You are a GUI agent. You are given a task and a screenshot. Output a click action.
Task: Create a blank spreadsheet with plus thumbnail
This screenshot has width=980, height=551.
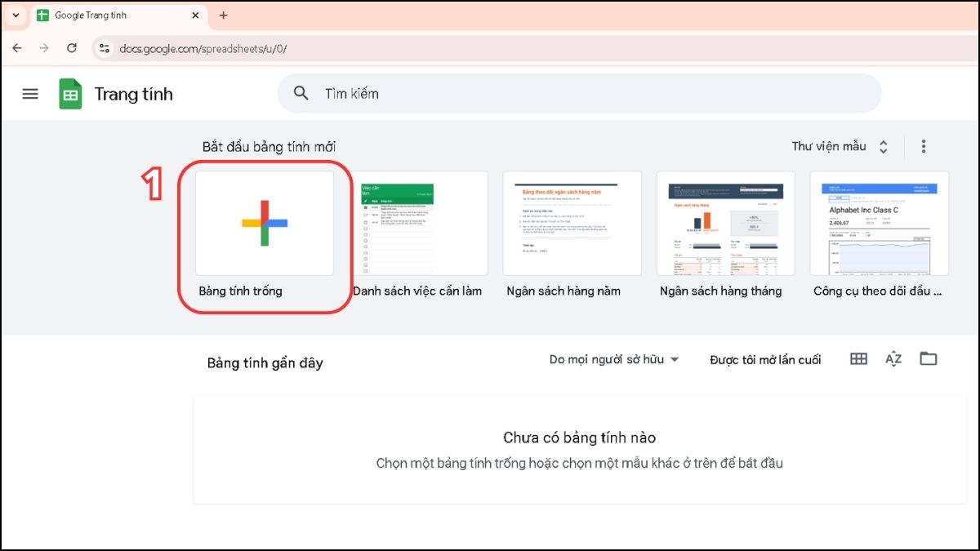[x=265, y=223]
